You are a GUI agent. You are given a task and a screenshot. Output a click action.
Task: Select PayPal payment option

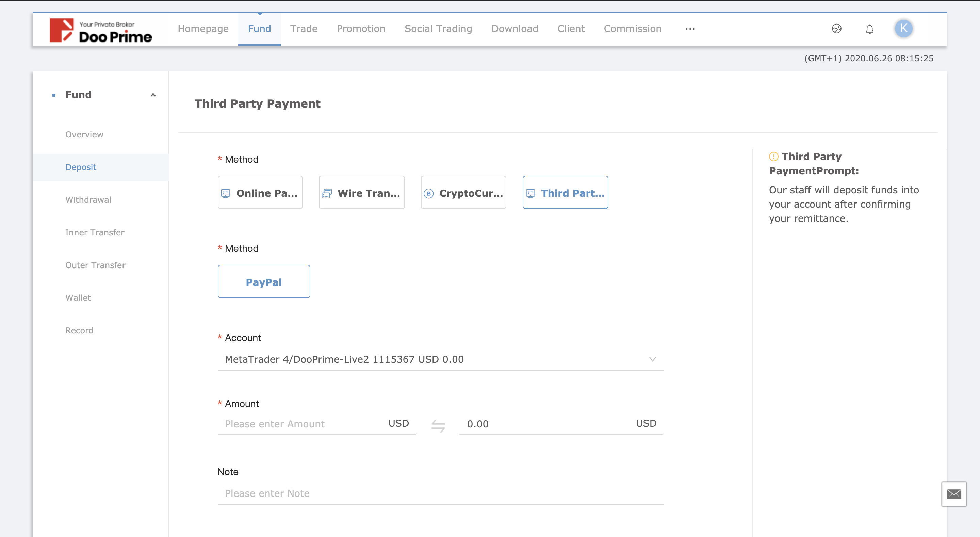(x=264, y=282)
